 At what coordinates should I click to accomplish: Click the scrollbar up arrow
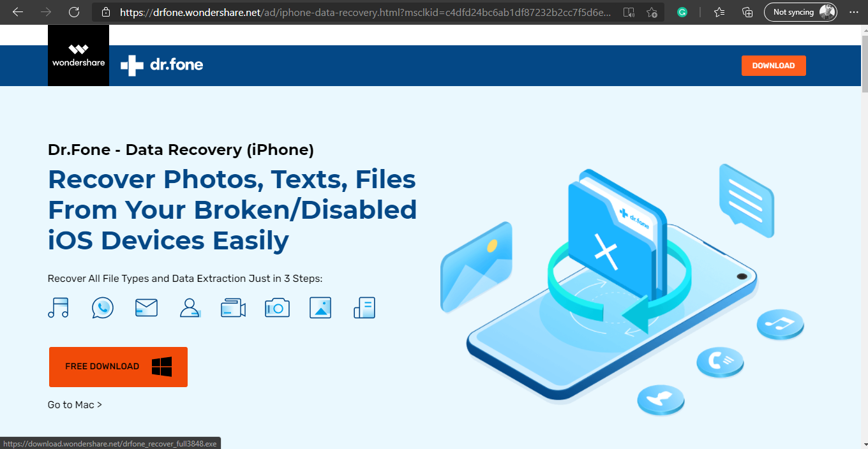864,29
